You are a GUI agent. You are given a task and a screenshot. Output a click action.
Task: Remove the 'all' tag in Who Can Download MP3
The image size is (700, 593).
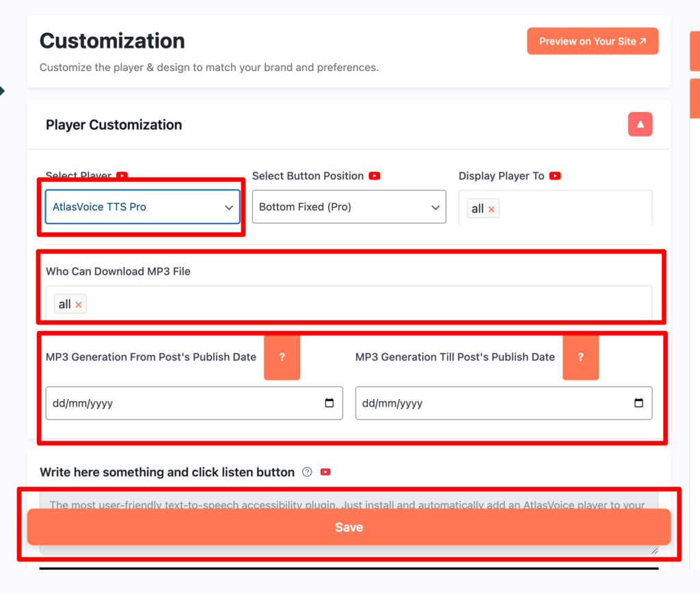(x=79, y=304)
